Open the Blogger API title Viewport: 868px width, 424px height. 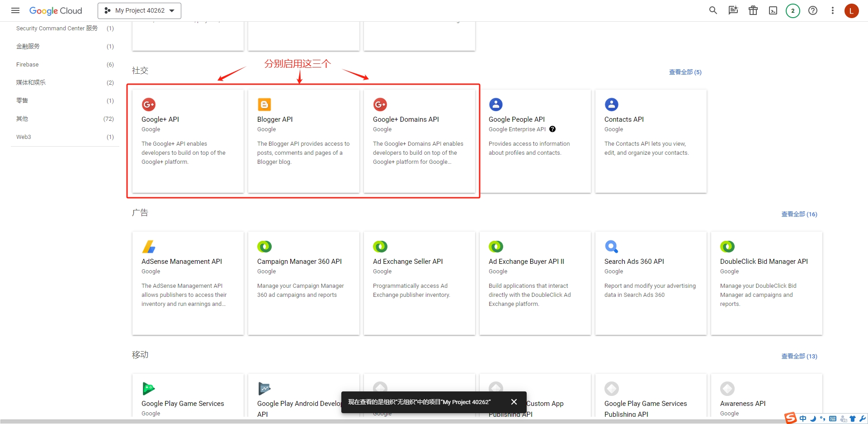[x=275, y=119]
